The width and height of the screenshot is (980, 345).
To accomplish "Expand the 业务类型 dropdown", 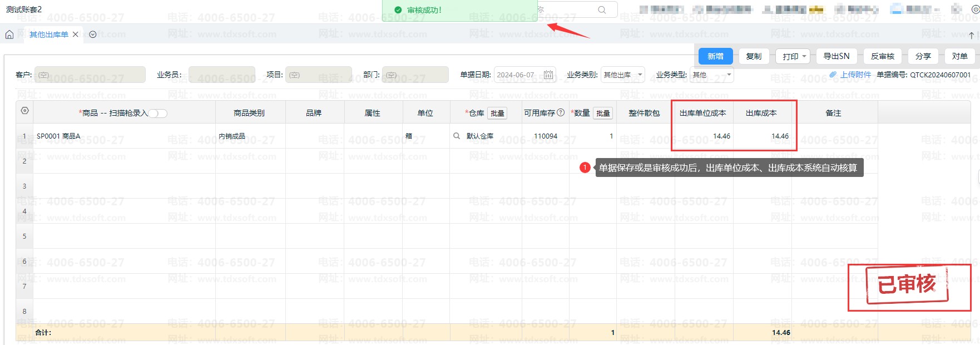I will pyautogui.click(x=729, y=75).
